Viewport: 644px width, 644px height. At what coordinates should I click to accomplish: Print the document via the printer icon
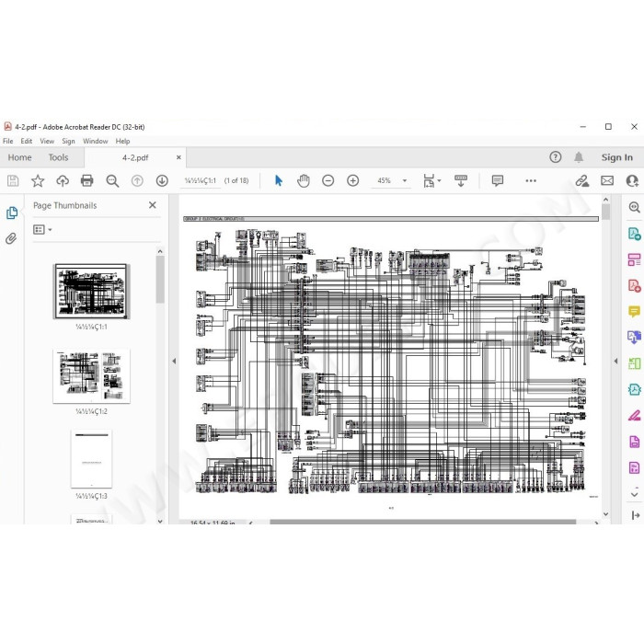pyautogui.click(x=87, y=180)
